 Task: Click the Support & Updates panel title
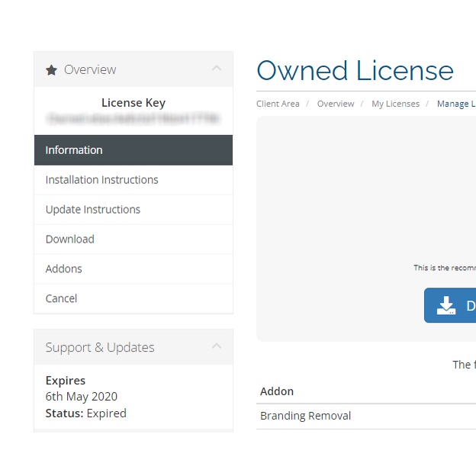coord(100,348)
